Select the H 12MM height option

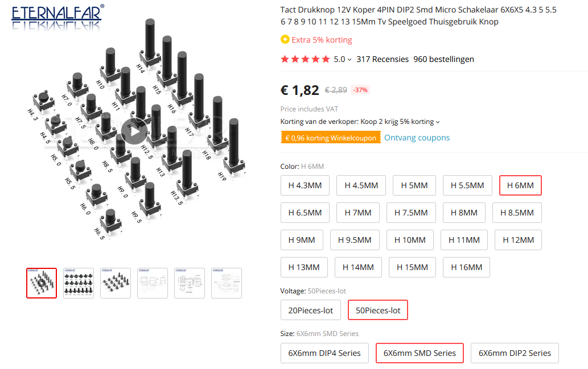(518, 240)
